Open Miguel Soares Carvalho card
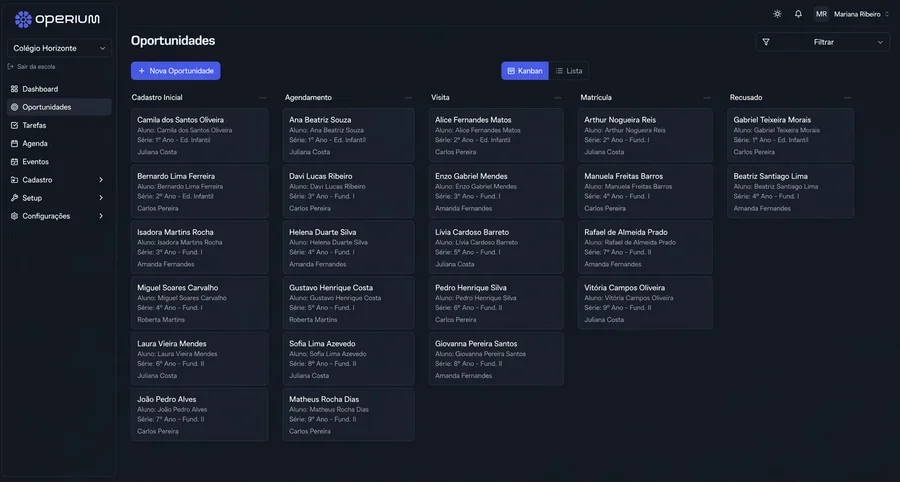The width and height of the screenshot is (900, 482). [x=199, y=303]
